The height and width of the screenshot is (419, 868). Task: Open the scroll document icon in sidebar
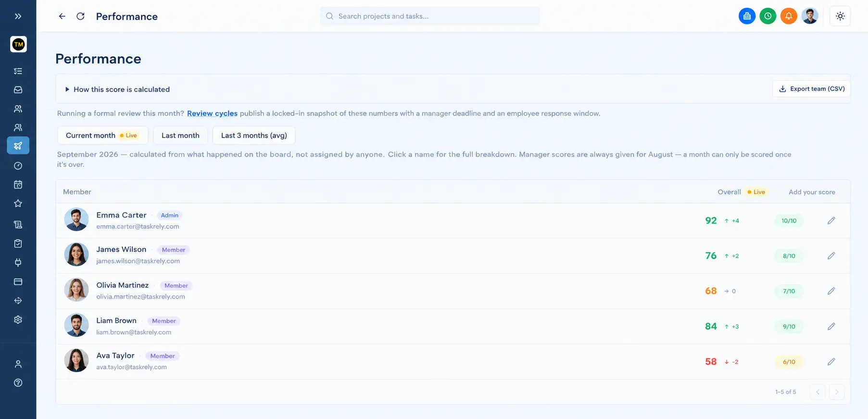pyautogui.click(x=18, y=225)
